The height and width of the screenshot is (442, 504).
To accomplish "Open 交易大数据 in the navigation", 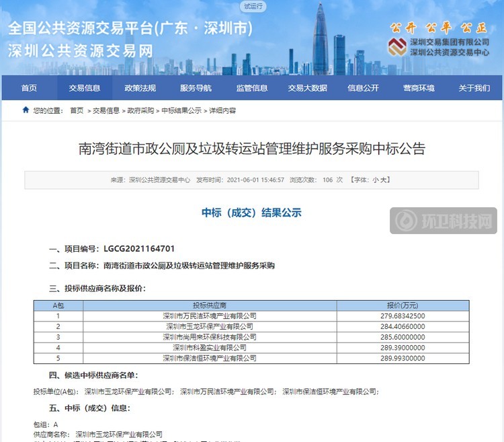I will tap(307, 88).
